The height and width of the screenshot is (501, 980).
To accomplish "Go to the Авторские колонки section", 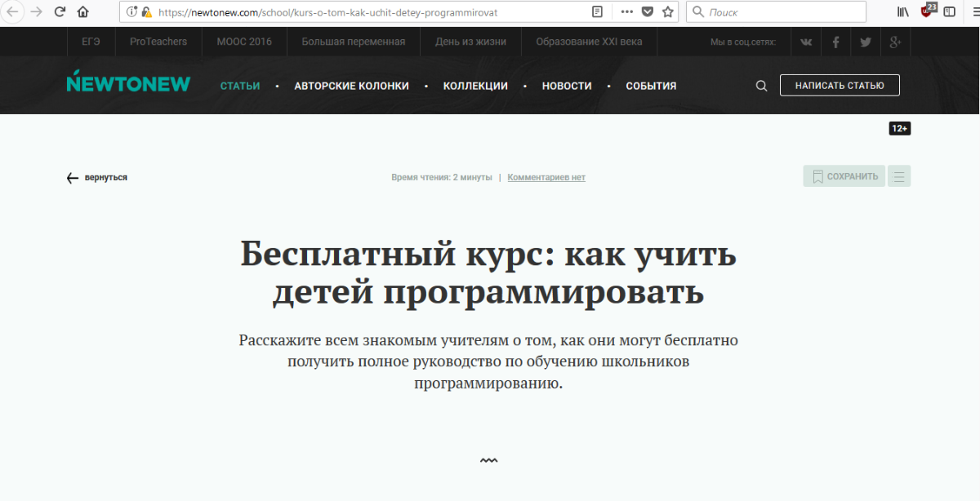I will pyautogui.click(x=351, y=86).
